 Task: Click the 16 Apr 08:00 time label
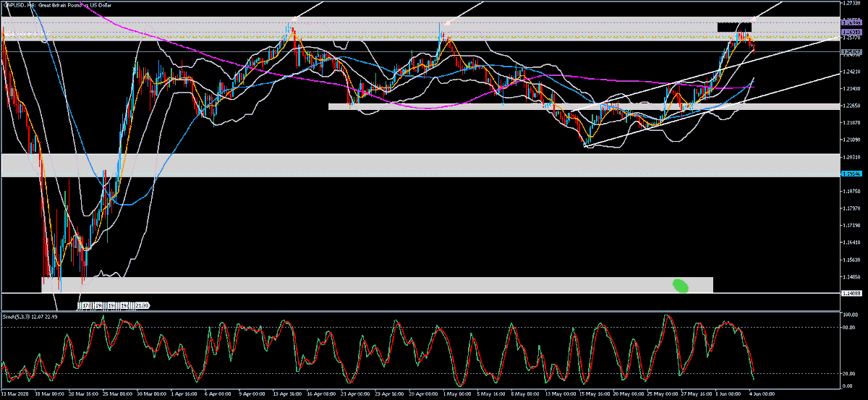point(322,394)
